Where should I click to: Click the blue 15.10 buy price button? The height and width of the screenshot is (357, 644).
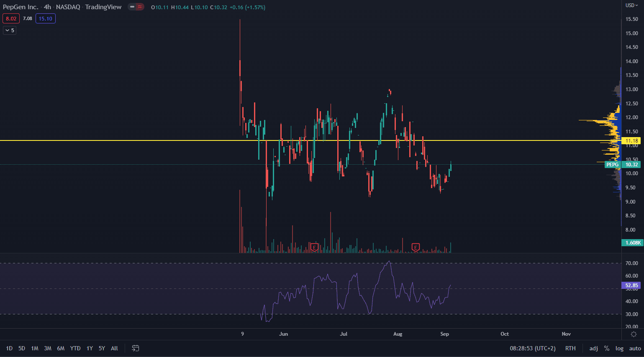(x=46, y=19)
